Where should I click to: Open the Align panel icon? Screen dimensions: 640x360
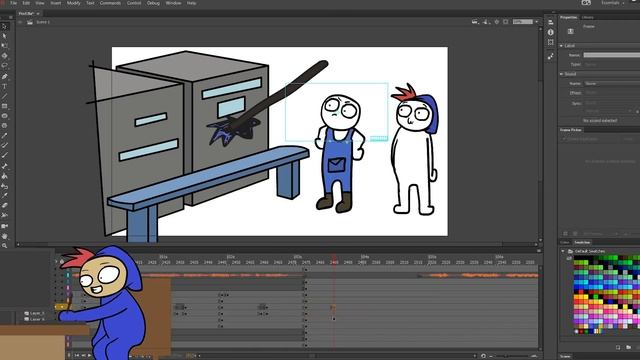click(551, 22)
